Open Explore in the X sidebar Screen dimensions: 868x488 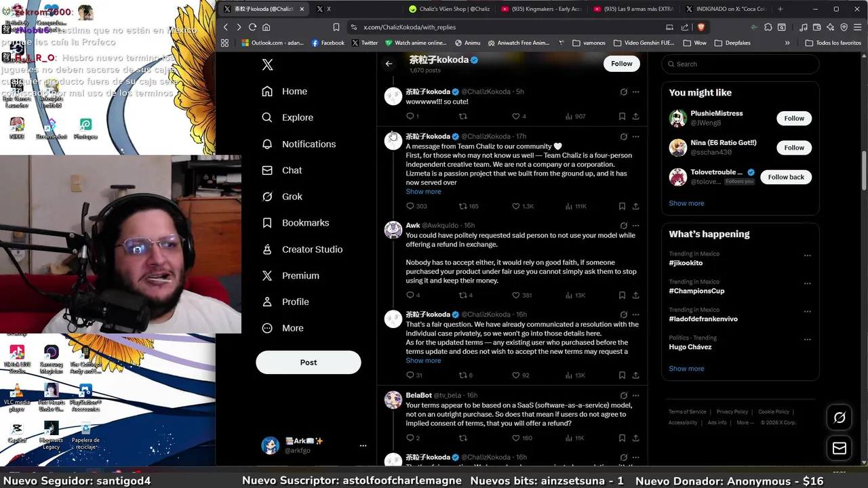(288, 118)
